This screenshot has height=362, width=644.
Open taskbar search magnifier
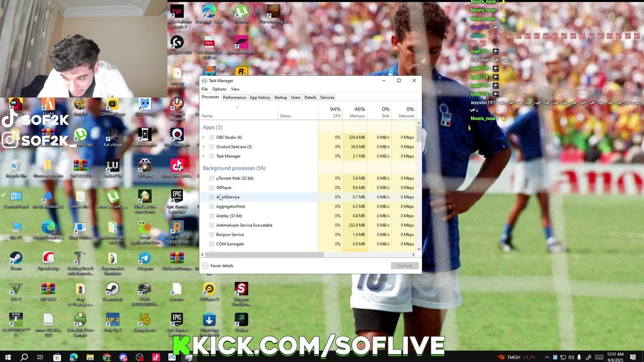tap(24, 357)
